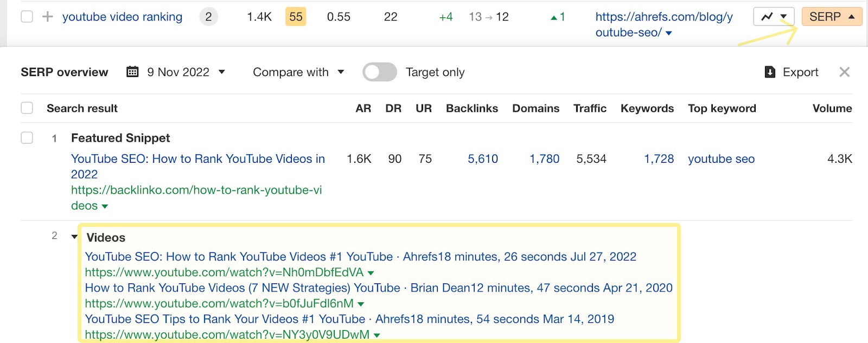Click the Domains column header
The width and height of the screenshot is (868, 343).
tap(536, 109)
